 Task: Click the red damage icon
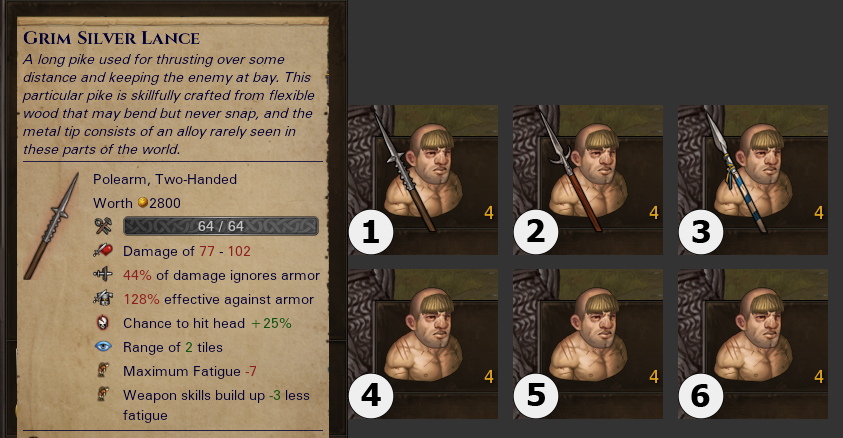(103, 250)
